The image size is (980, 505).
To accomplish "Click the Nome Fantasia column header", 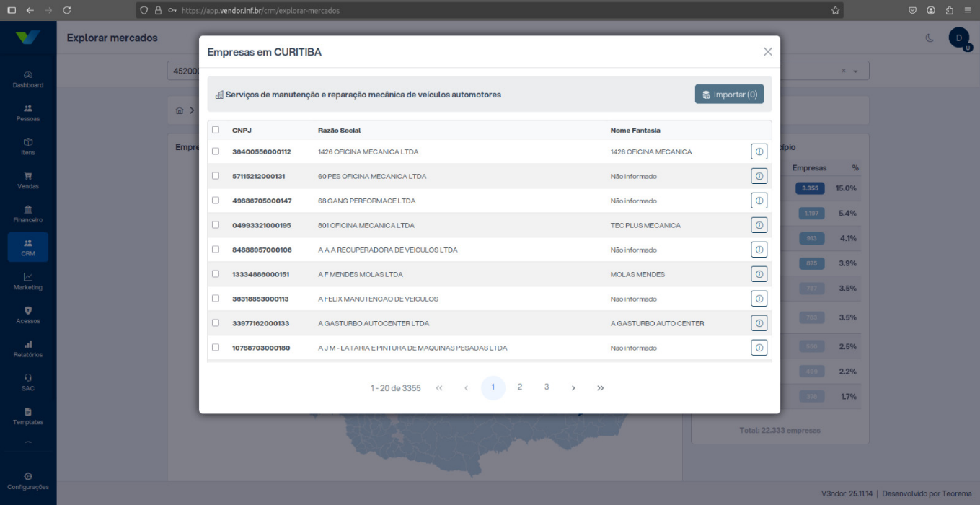I will [x=635, y=131].
